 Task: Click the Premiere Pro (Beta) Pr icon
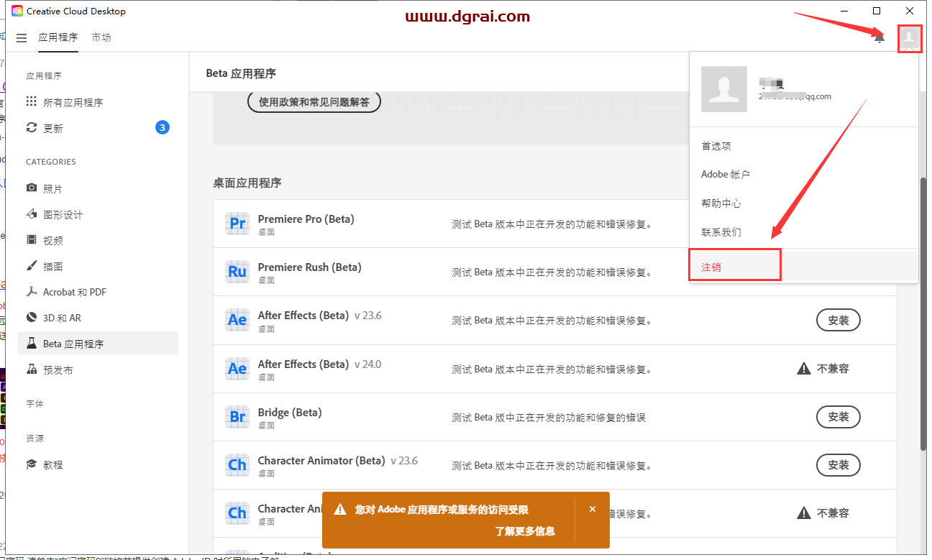coord(237,224)
